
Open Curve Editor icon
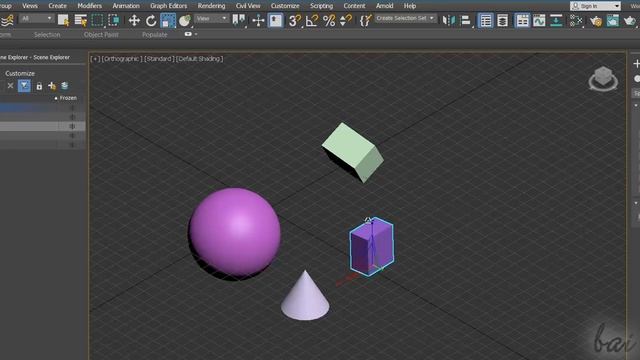539,20
